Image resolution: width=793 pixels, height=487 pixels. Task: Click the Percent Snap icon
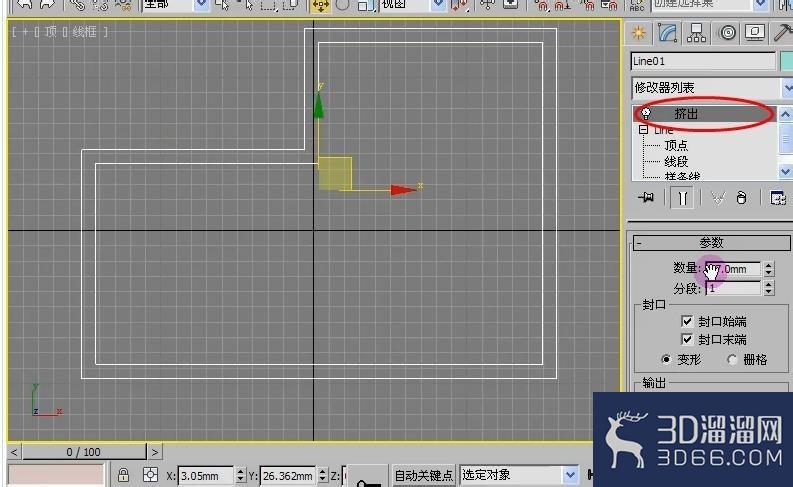pos(587,5)
